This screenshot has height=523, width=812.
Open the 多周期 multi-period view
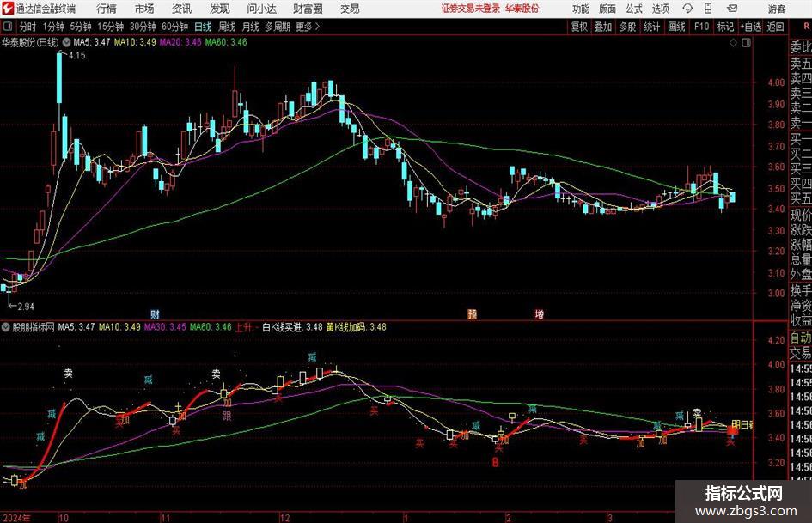[277, 27]
